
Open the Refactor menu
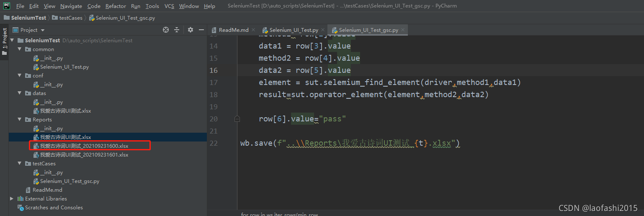tap(116, 6)
